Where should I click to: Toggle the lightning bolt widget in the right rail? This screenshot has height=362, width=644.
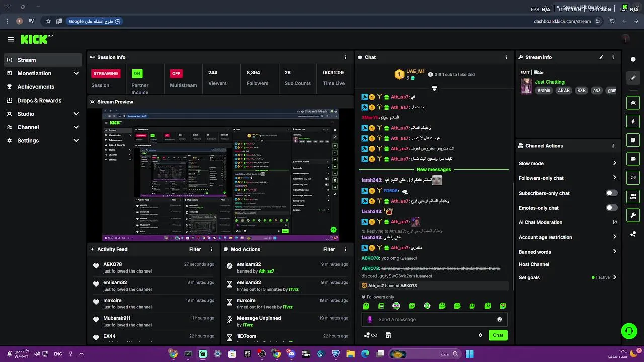pos(633,121)
